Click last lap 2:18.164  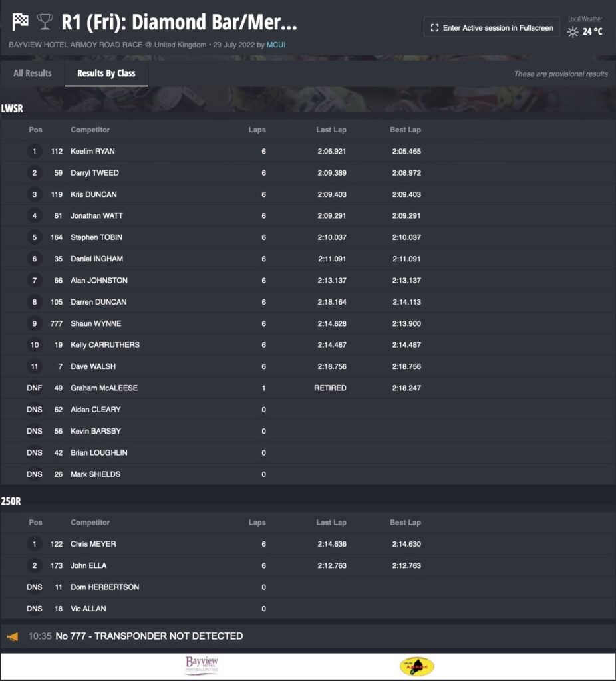332,302
